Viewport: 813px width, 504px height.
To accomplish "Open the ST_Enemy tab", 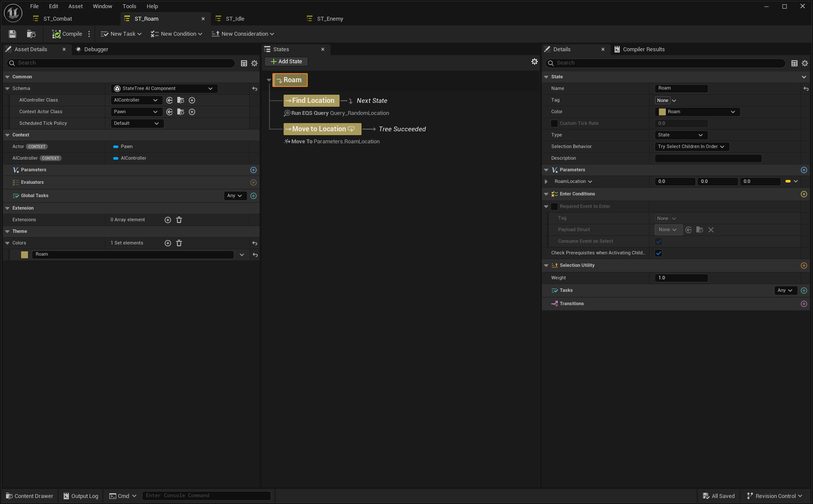I will pos(330,19).
